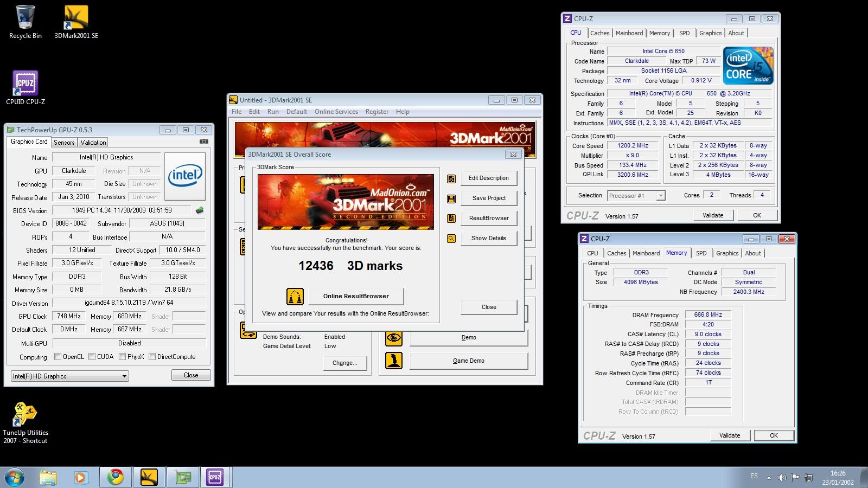
Task: Open Graphics tab in lower CPU-Z window
Action: tap(727, 253)
